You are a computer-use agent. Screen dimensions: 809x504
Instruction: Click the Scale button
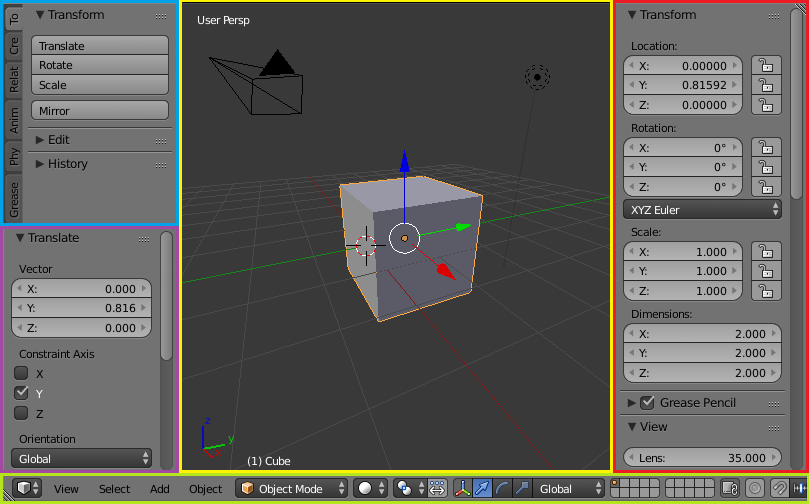coord(100,85)
